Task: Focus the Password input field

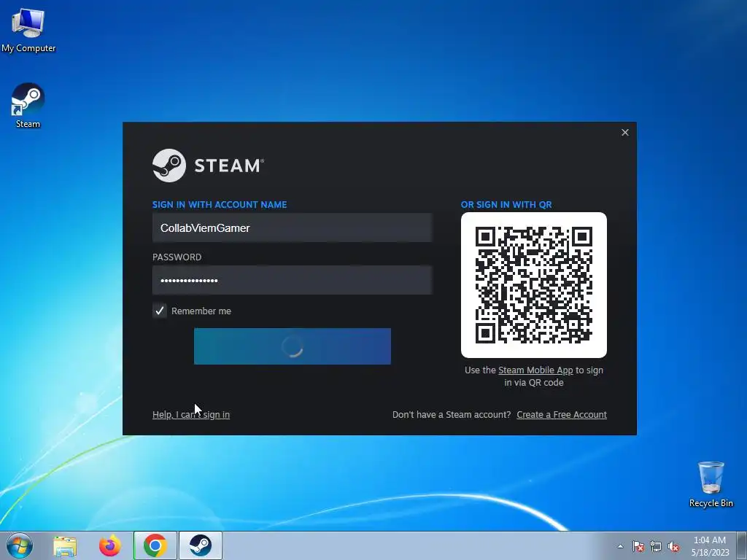Action: pyautogui.click(x=292, y=280)
